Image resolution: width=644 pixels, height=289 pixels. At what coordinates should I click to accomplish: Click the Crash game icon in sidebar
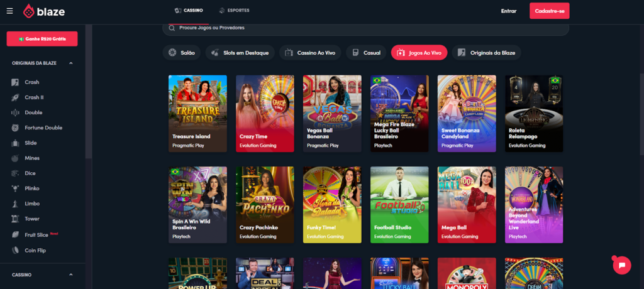point(15,82)
